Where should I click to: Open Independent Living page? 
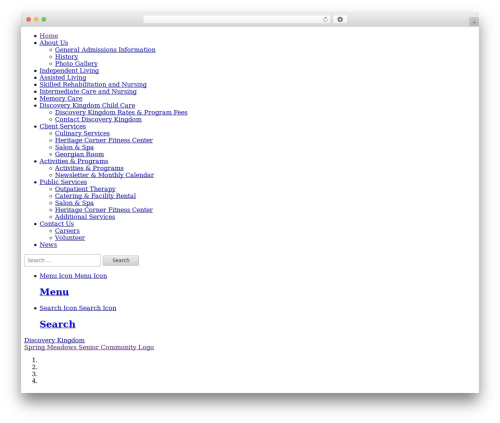69,71
